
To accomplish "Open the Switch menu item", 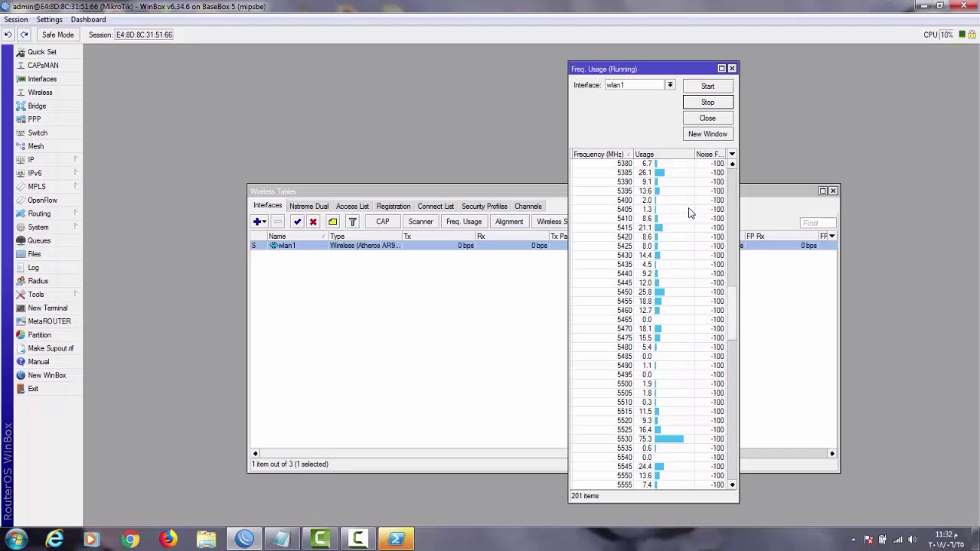I will [x=38, y=132].
